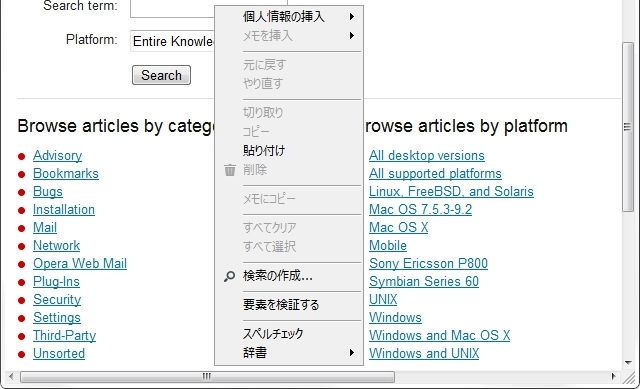Open the All desktop versions link
Screen dimensions: 640x389
coord(427,156)
